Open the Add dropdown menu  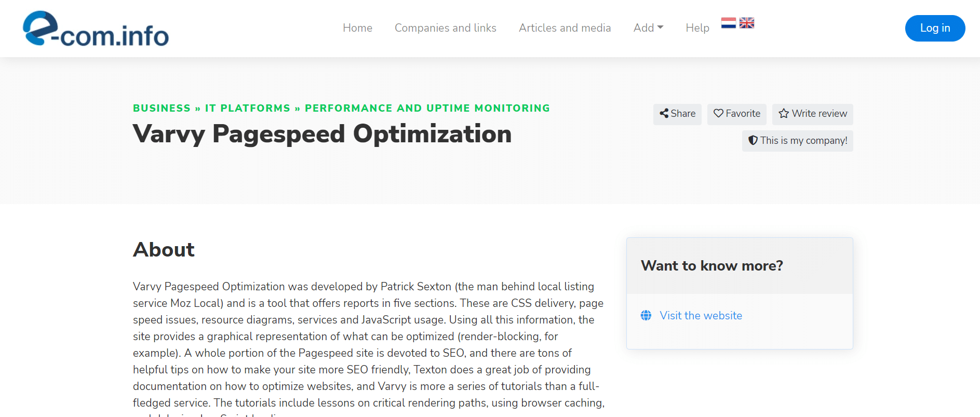(x=648, y=28)
